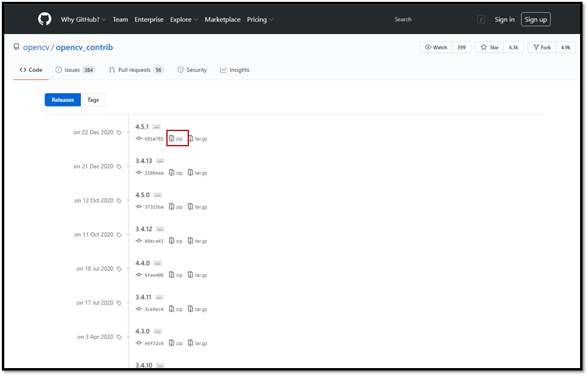Open the opencv_contrib repository link

[x=84, y=48]
